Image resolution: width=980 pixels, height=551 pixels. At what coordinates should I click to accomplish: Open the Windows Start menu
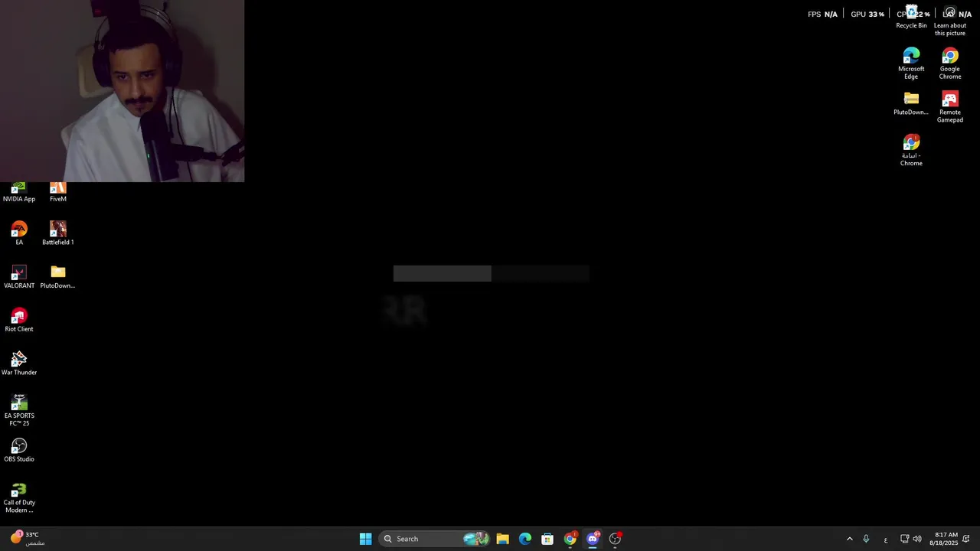pyautogui.click(x=365, y=539)
